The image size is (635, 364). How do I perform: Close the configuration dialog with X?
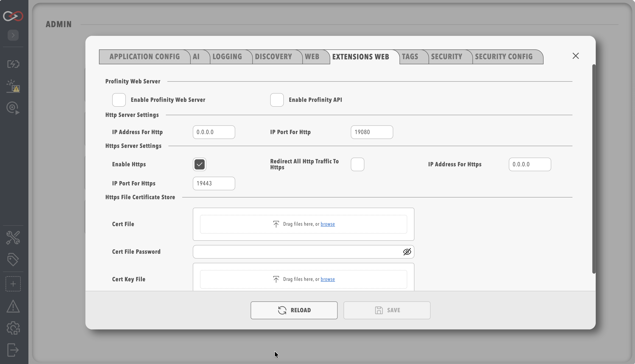pyautogui.click(x=576, y=56)
